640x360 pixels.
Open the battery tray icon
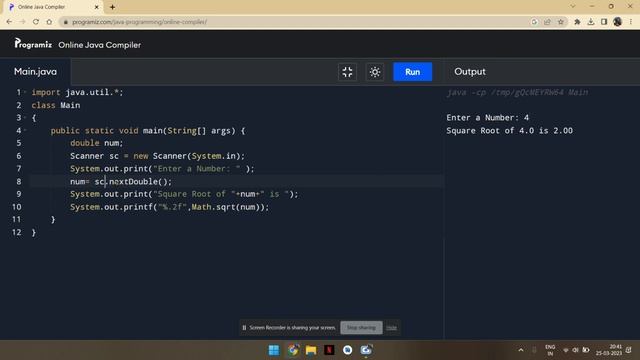(x=586, y=350)
